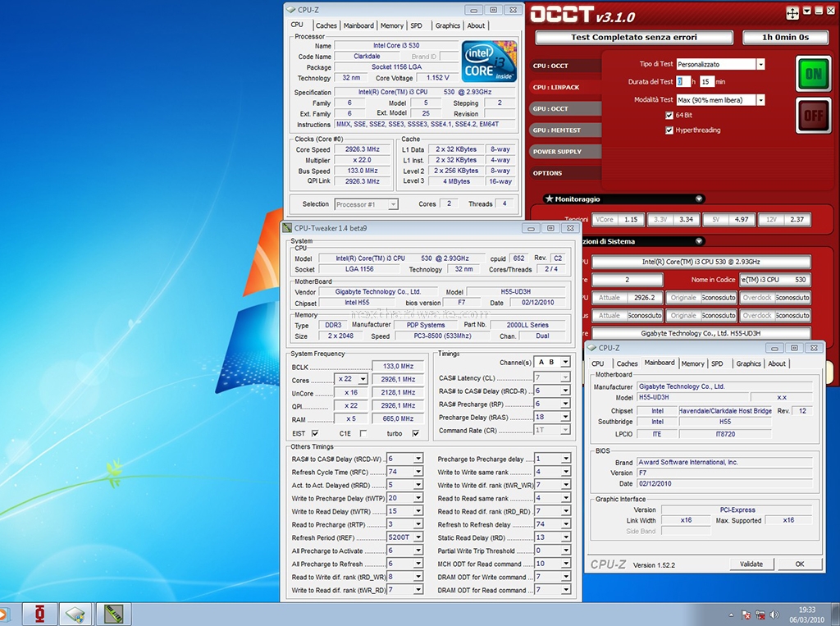Screen dimensions: 840x626
Task: Click the BCLK 133,0 MHz field
Action: [x=398, y=366]
